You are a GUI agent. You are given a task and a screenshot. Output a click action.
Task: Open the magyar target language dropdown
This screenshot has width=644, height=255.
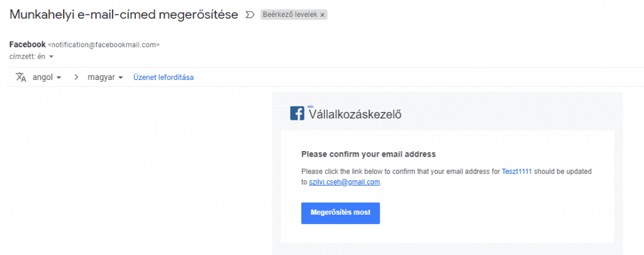click(x=104, y=77)
